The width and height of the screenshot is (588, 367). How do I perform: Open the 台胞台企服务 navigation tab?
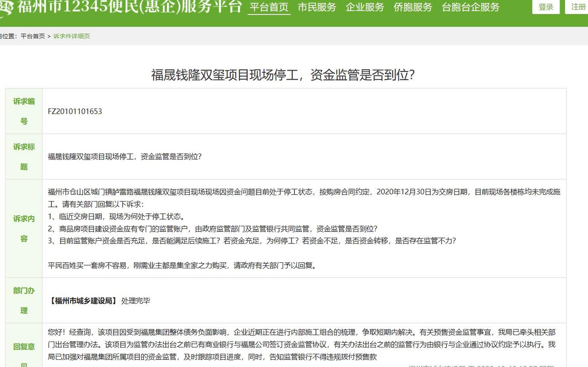[470, 7]
